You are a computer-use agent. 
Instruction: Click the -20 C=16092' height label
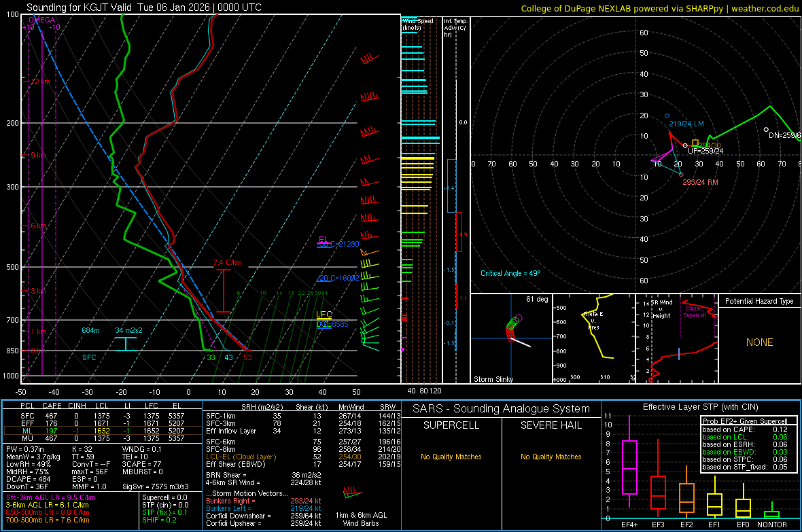click(338, 278)
